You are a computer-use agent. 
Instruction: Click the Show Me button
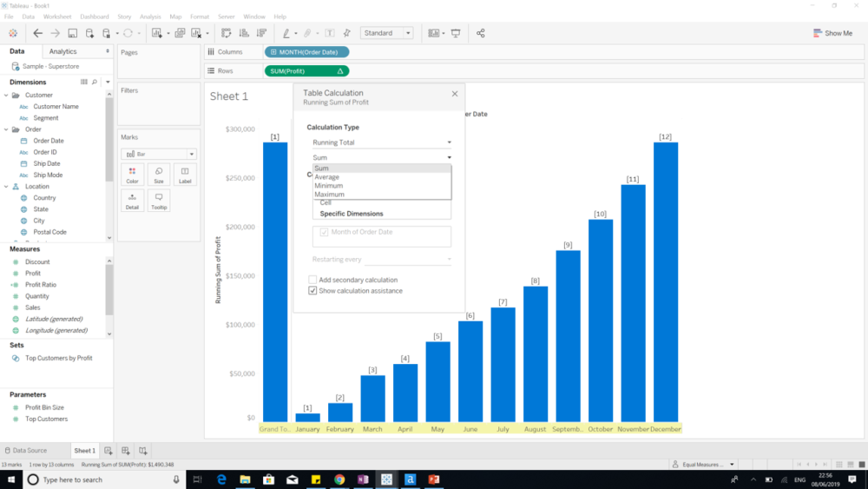[x=832, y=33]
